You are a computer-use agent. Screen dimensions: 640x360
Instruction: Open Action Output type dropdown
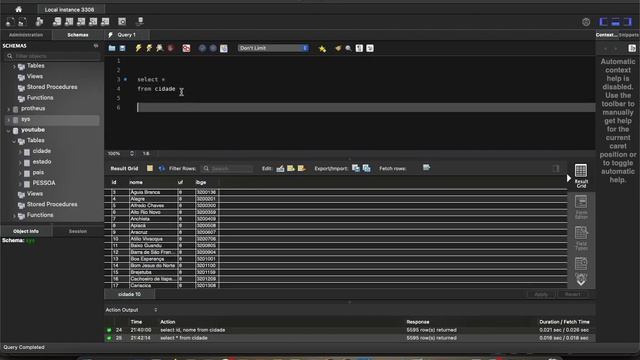tap(156, 310)
